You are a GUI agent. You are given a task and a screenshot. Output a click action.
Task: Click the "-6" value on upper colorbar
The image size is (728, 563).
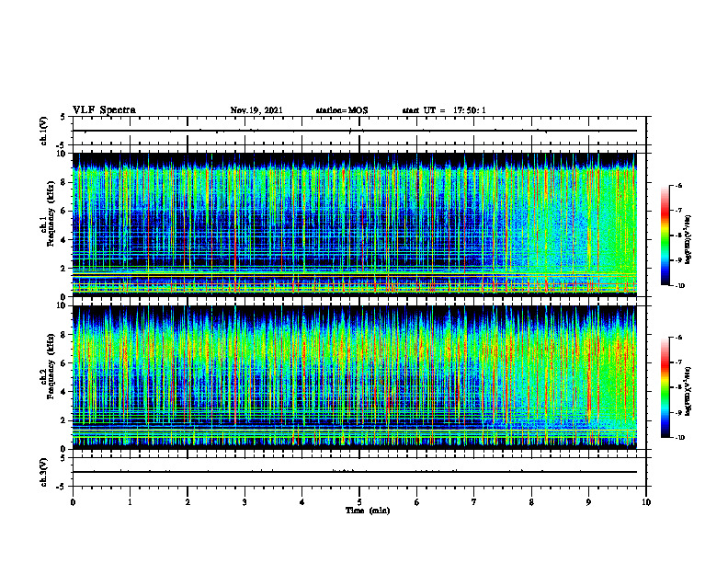(x=678, y=186)
